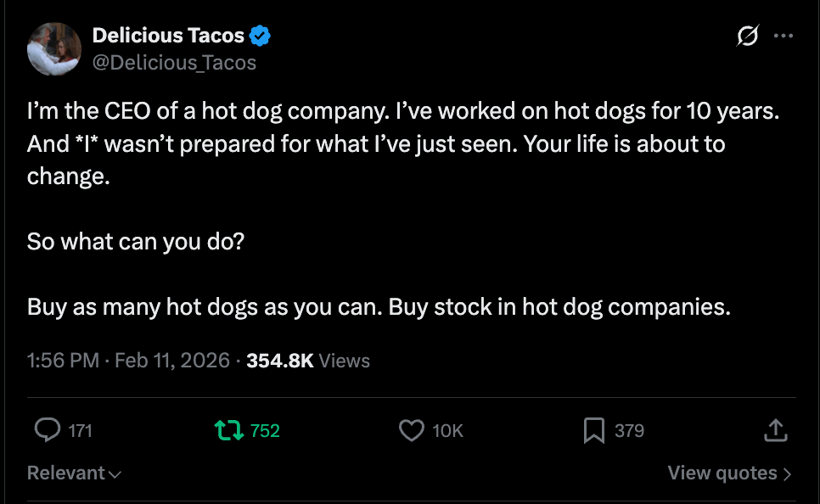Click the reply speech bubble icon
Screen dimensions: 820x504
[47, 431]
